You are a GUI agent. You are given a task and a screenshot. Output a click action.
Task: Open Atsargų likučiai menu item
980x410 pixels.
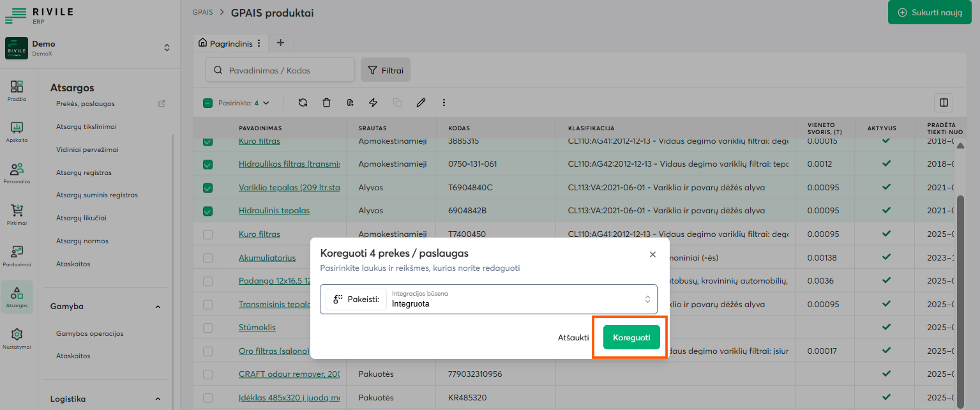81,218
